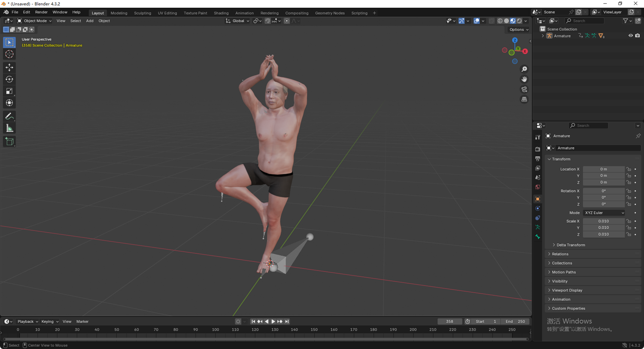This screenshot has width=644, height=349.
Task: Select the Measure ruler tool
Action: 9,128
